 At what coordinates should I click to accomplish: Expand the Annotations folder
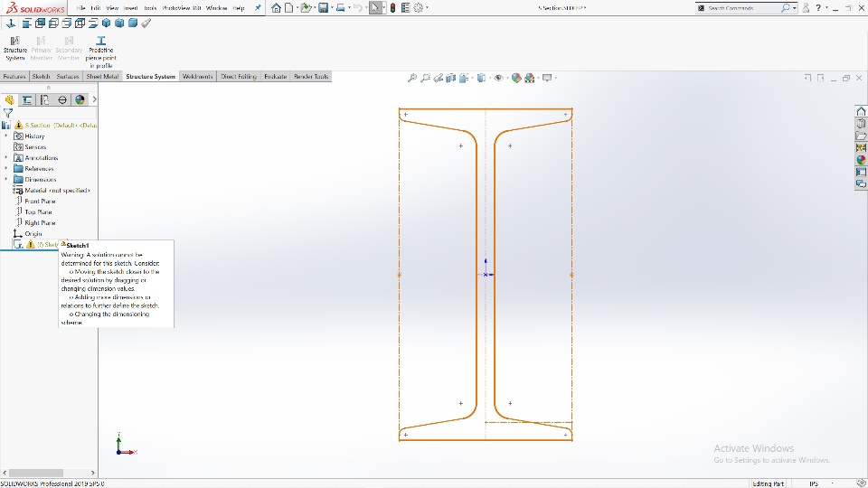[x=6, y=157]
